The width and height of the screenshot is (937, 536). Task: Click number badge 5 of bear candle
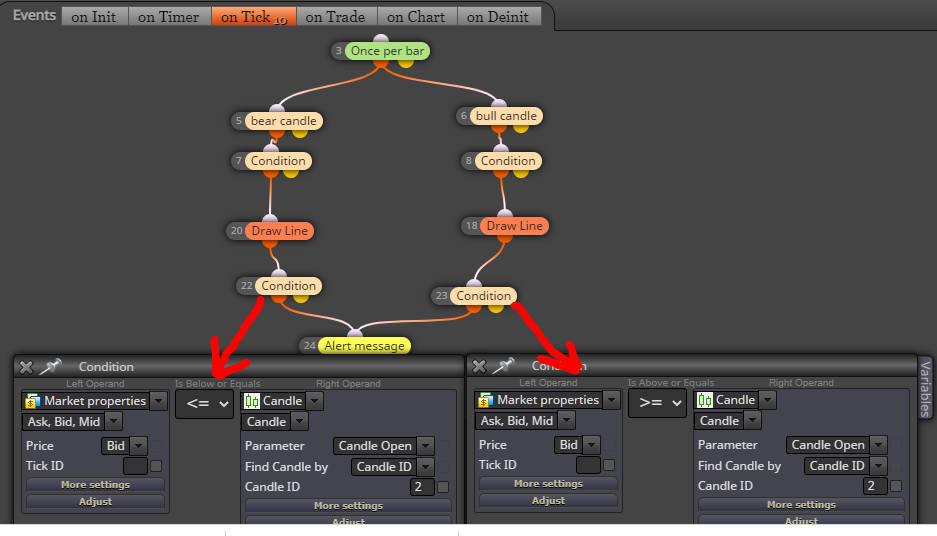point(238,121)
